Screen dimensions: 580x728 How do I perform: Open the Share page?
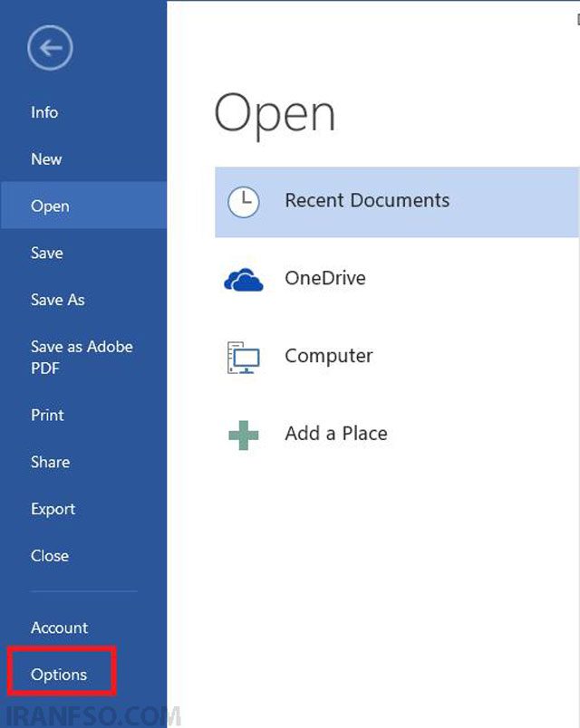(x=51, y=462)
